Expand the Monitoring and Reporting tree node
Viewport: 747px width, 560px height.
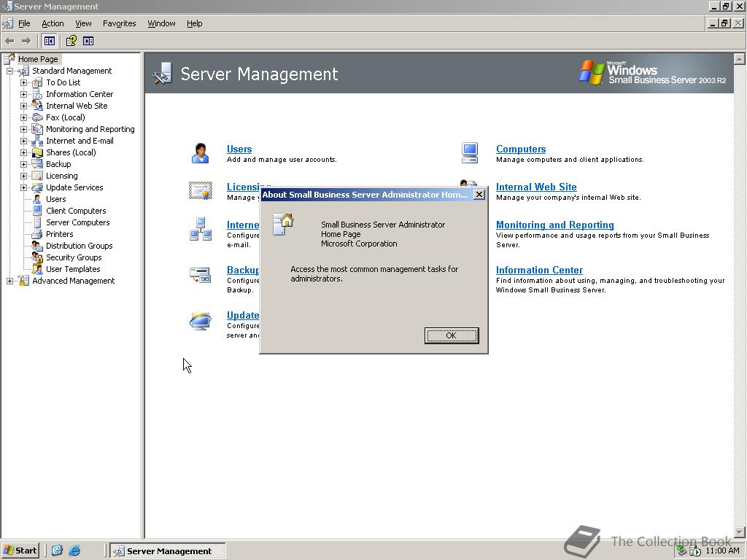[23, 129]
